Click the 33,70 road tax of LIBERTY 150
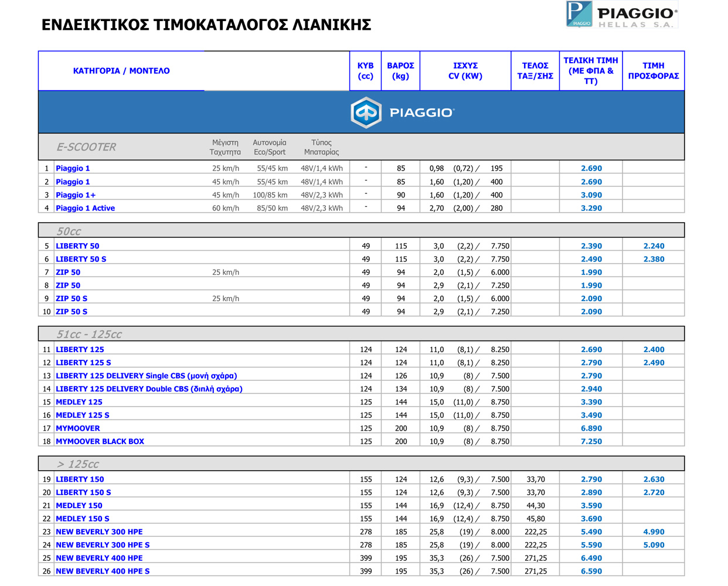 [x=536, y=479]
